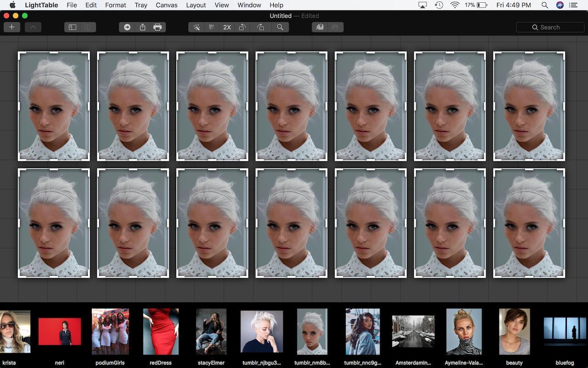Click the printer icon

coord(158,27)
